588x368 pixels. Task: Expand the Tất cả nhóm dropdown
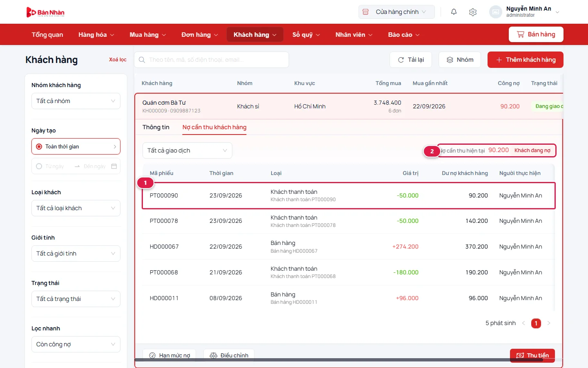point(76,101)
